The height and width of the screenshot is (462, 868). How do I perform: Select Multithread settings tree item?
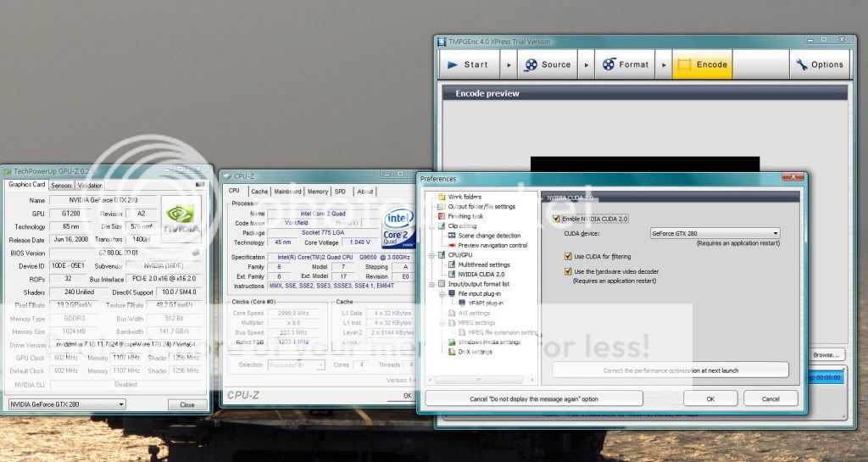pyautogui.click(x=484, y=264)
